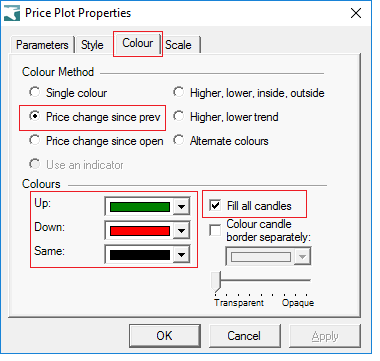Open the Style tab
380x361 pixels.
92,45
